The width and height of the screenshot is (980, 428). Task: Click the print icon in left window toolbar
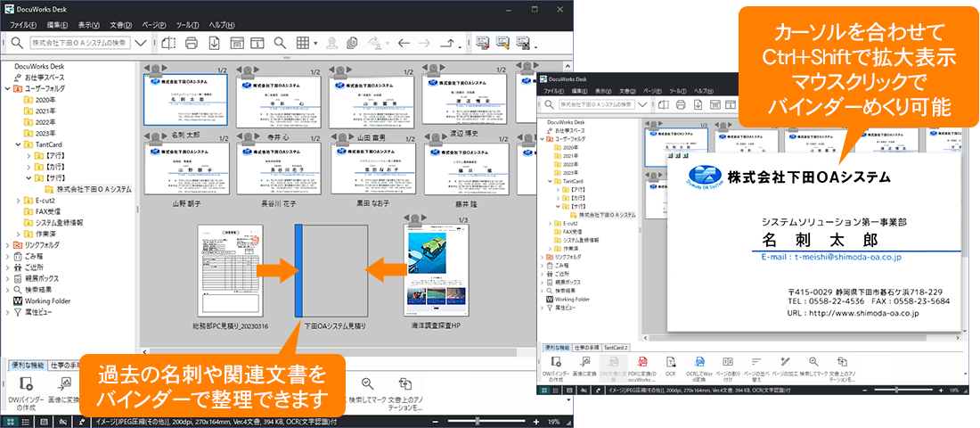pos(192,43)
